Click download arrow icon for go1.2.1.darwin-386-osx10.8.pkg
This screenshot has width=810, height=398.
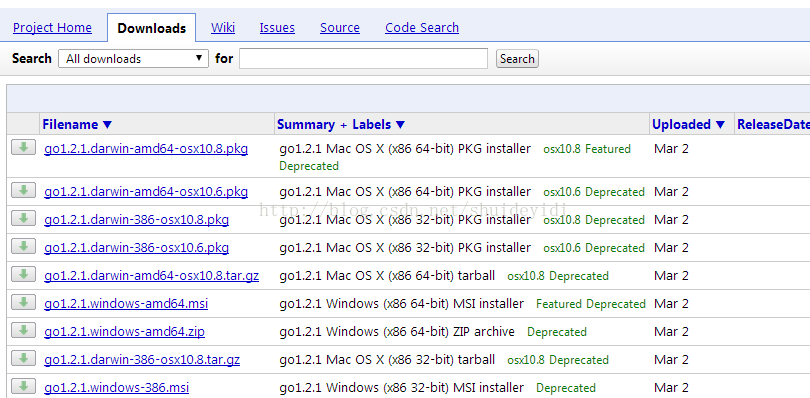(23, 219)
